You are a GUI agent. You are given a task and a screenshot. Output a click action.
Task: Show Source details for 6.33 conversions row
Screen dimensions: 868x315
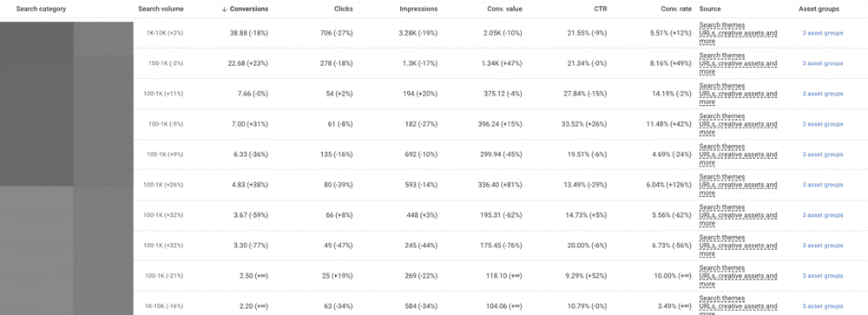[738, 155]
